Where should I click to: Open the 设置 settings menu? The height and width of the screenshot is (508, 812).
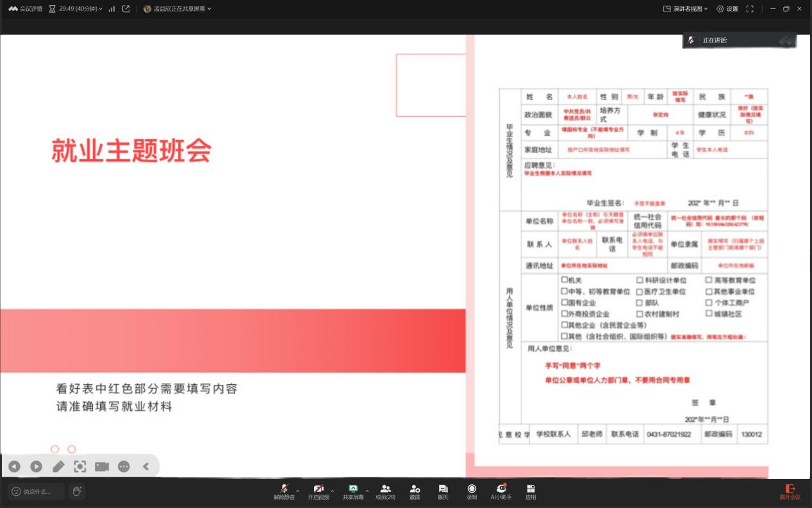[x=727, y=9]
